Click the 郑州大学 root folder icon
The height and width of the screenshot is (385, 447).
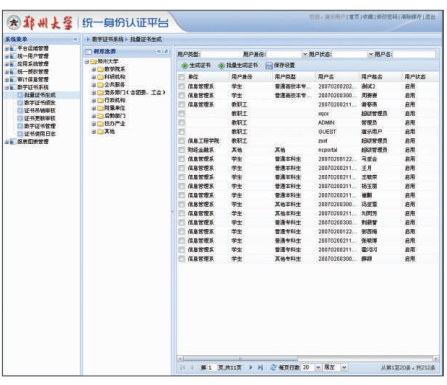(x=93, y=61)
